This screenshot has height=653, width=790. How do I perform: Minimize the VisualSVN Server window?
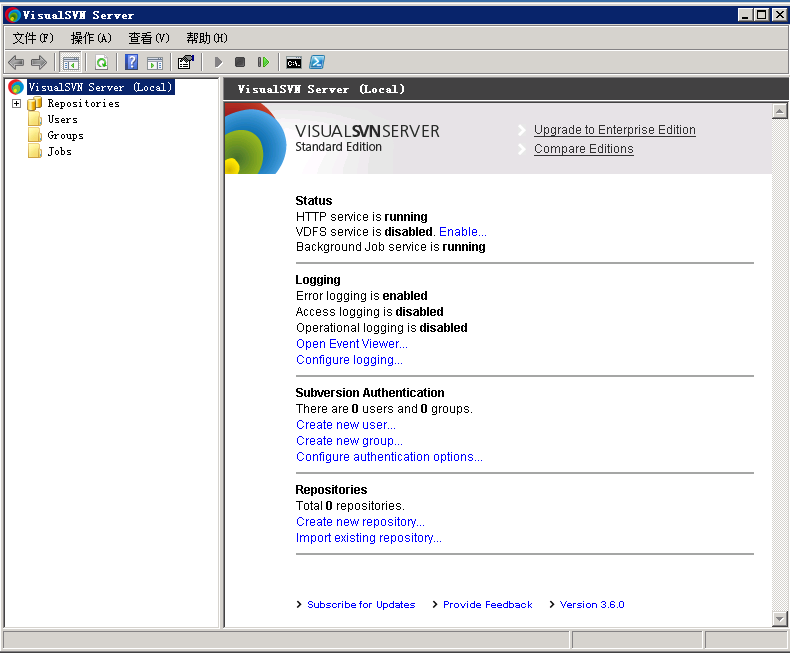tap(745, 15)
